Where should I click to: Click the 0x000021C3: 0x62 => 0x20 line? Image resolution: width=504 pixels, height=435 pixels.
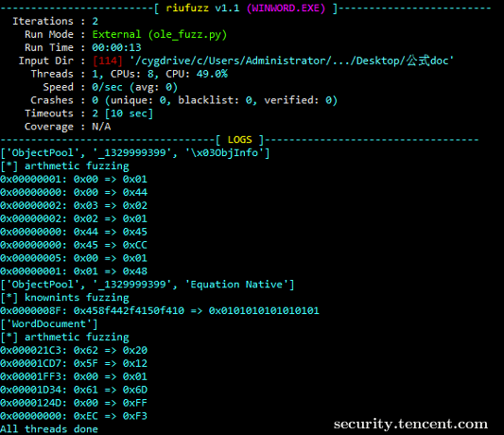74,351
